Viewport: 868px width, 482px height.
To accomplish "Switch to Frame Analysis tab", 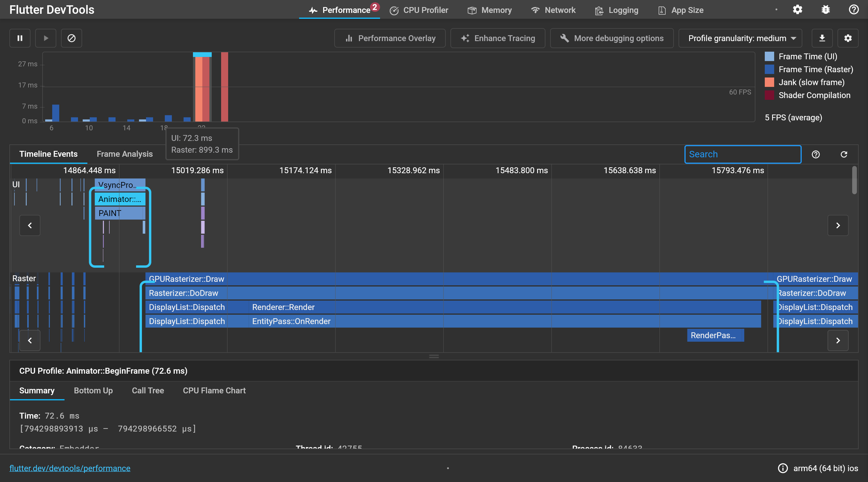I will click(x=125, y=154).
